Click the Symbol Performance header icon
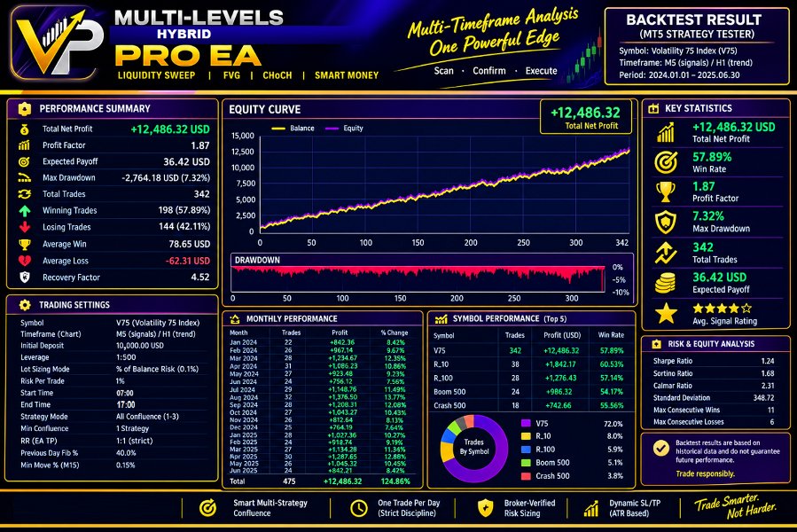This screenshot has height=532, width=797. [x=441, y=319]
